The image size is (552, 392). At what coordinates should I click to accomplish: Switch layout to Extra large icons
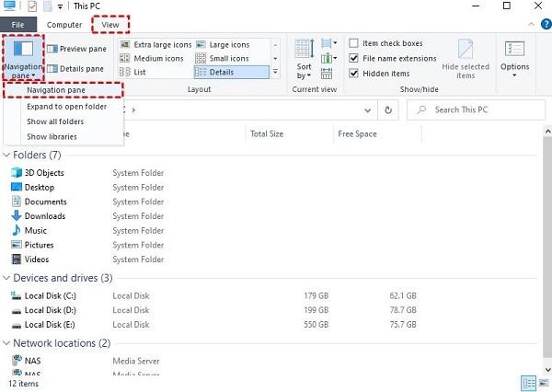click(155, 45)
